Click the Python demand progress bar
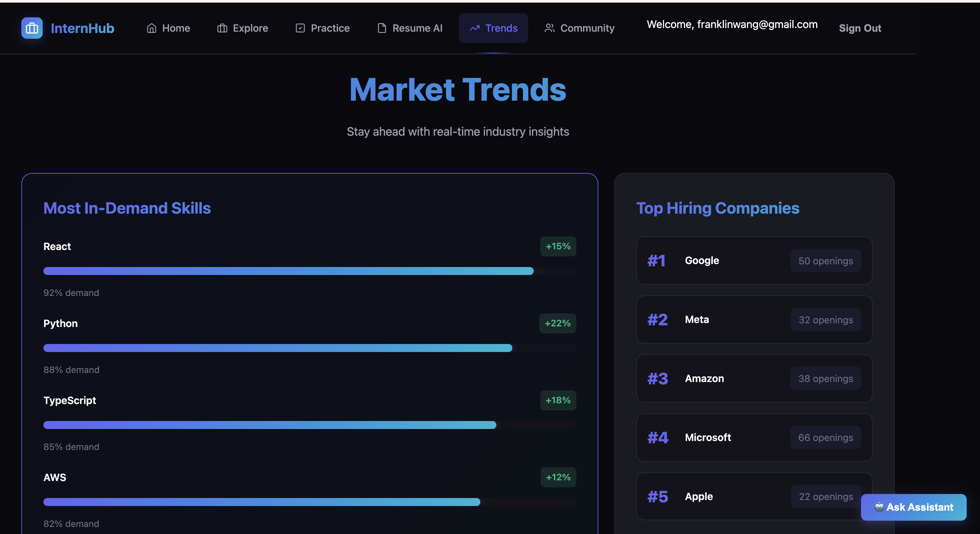Image resolution: width=980 pixels, height=534 pixels. pyautogui.click(x=277, y=348)
